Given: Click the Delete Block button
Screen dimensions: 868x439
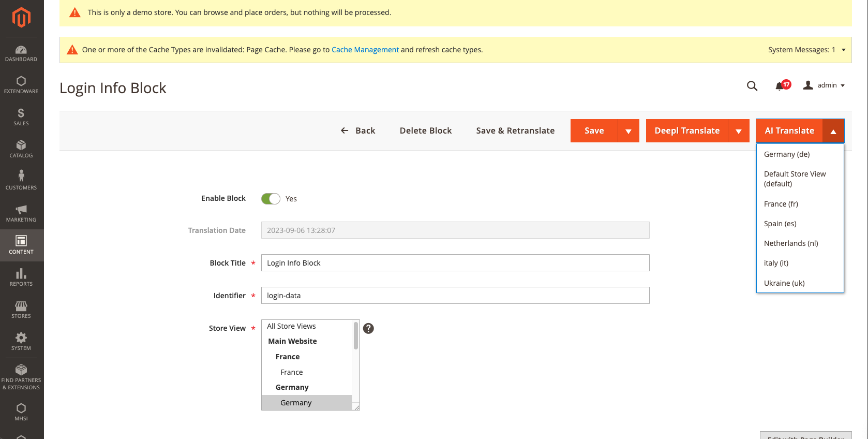Looking at the screenshot, I should tap(426, 131).
